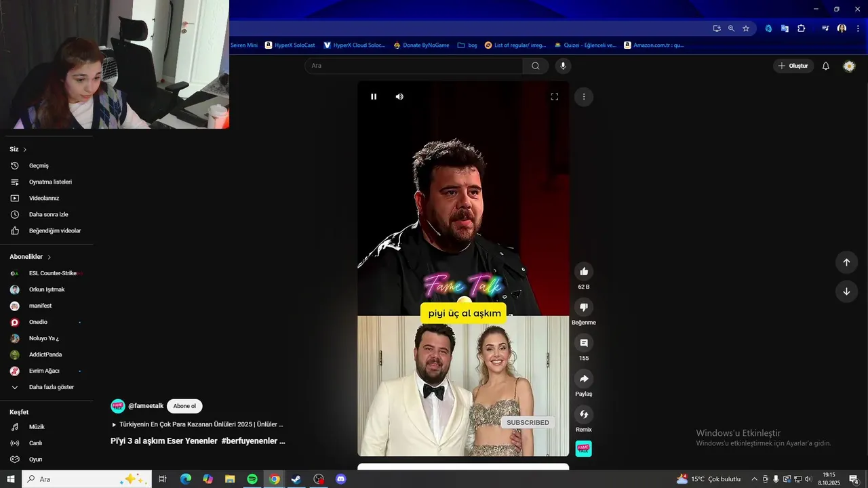Open Chrome media controls icon
The width and height of the screenshot is (868, 488).
tap(825, 28)
